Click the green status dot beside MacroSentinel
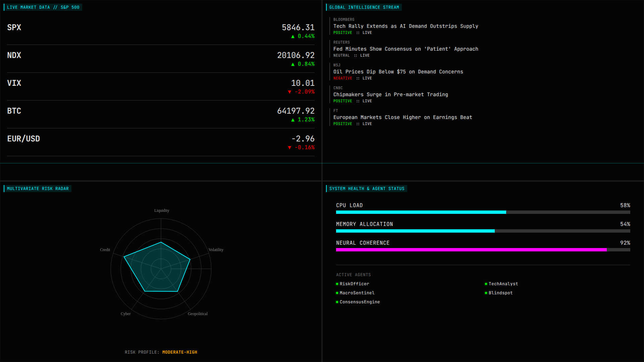Image resolution: width=644 pixels, height=362 pixels. [337, 293]
